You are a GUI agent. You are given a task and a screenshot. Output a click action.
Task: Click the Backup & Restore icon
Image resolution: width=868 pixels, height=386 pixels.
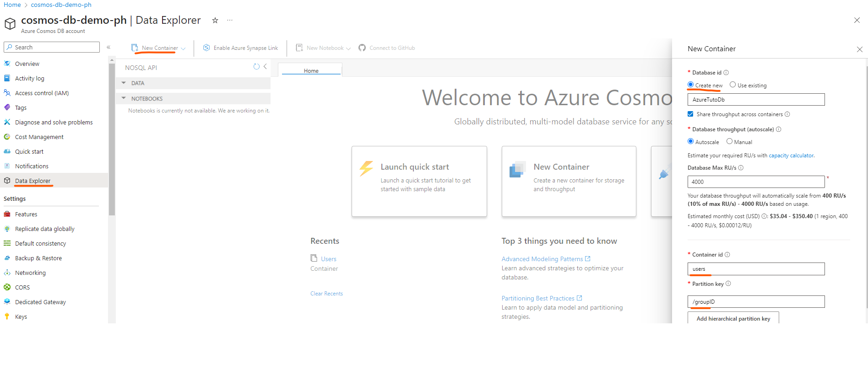point(7,258)
